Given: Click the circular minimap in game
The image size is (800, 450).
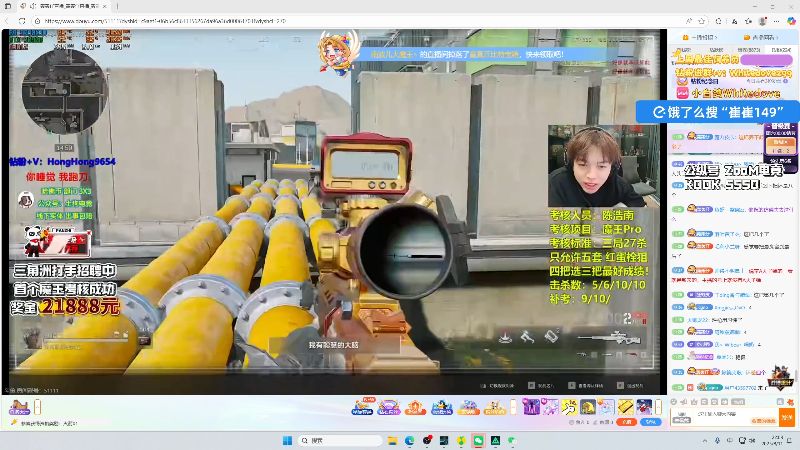Looking at the screenshot, I should (x=64, y=92).
